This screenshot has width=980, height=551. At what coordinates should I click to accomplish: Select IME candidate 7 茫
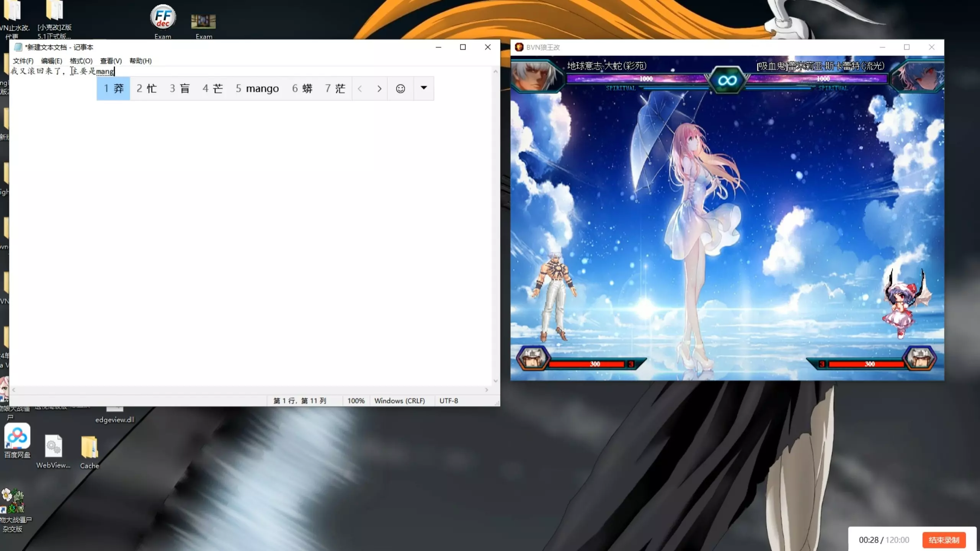335,89
